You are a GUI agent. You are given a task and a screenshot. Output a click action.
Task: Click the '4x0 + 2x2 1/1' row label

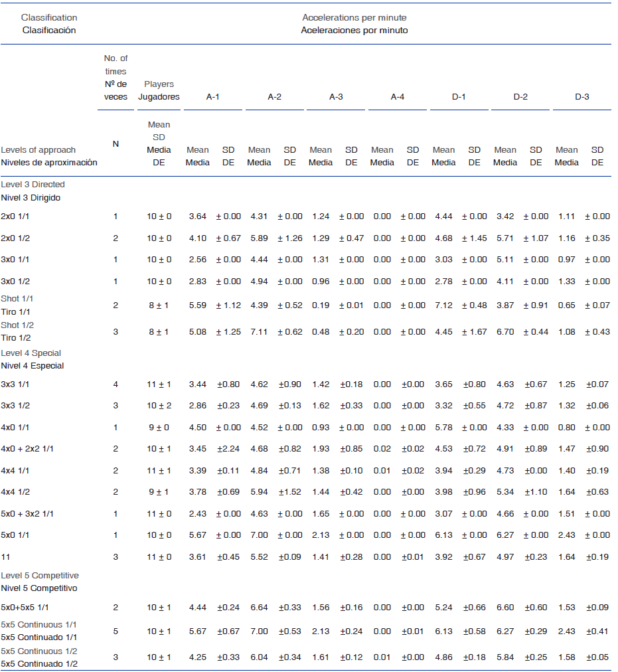(x=28, y=450)
